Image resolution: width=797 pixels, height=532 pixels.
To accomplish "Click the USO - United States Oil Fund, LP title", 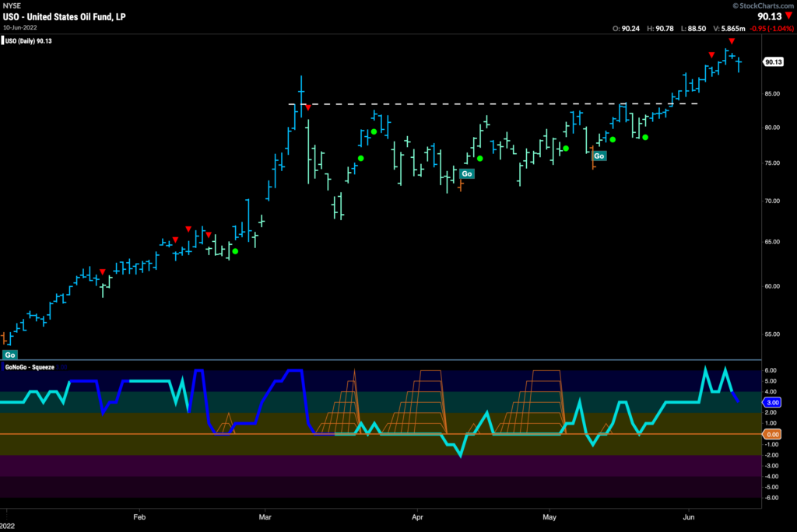I will (64, 17).
